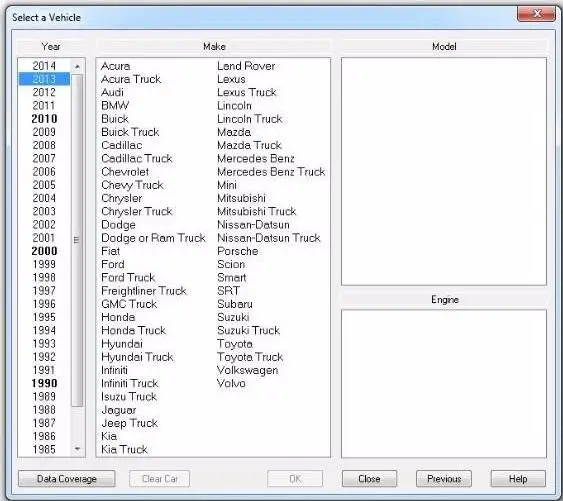Choose Freightliner Truck make
This screenshot has width=563, height=501.
tap(144, 291)
